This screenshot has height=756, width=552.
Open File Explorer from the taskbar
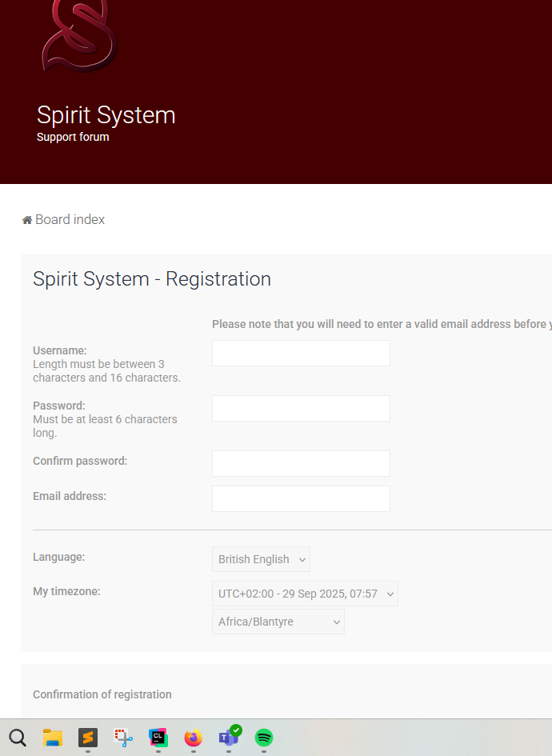pyautogui.click(x=53, y=738)
